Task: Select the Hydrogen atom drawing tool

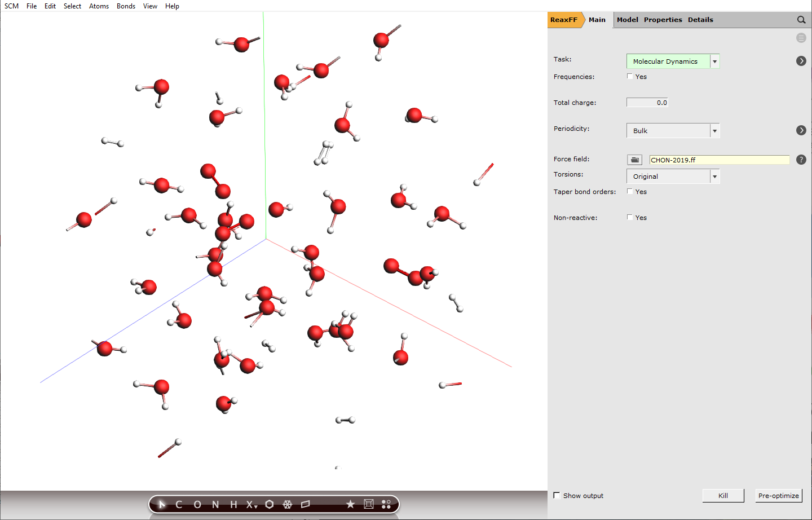Action: pyautogui.click(x=232, y=504)
